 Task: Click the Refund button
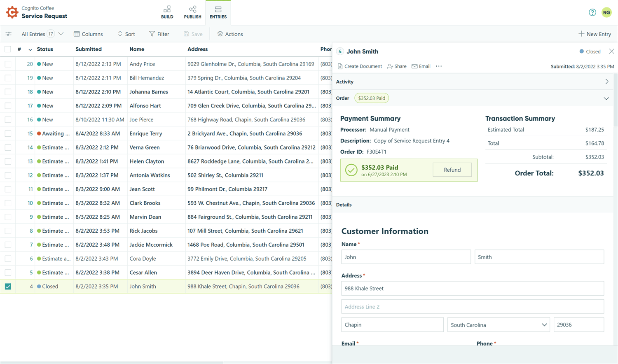point(452,170)
